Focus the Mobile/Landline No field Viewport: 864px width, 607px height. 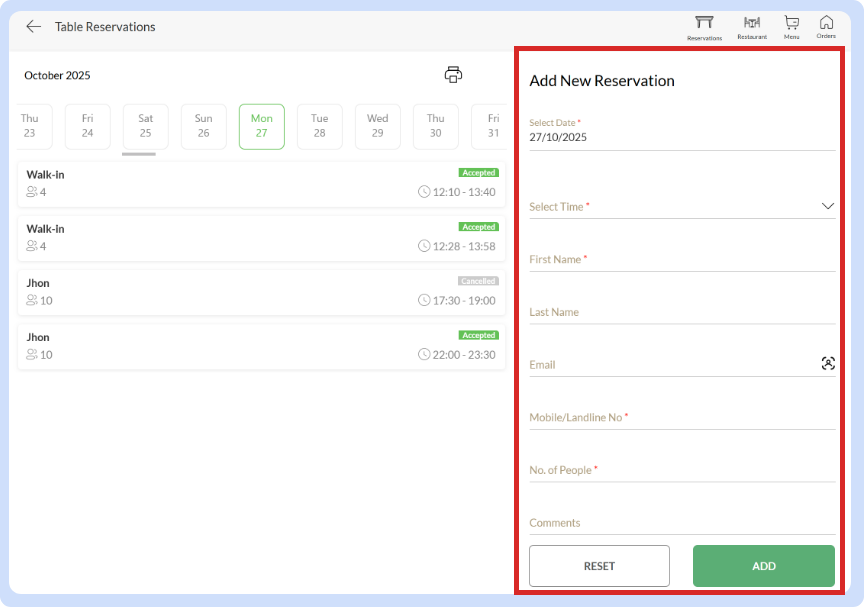(681, 418)
